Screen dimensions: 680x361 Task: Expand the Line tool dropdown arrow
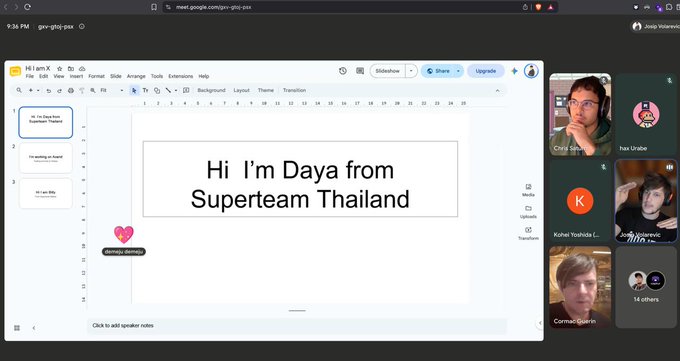point(176,90)
